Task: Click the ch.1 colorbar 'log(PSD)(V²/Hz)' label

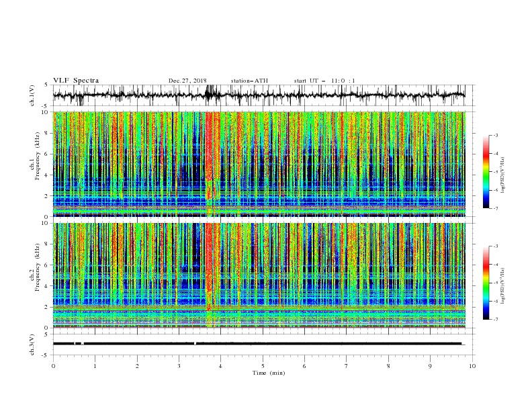Action: [x=502, y=175]
